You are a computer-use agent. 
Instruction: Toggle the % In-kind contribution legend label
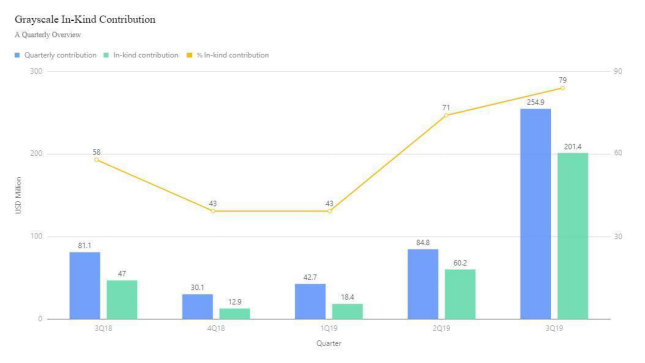(x=233, y=55)
